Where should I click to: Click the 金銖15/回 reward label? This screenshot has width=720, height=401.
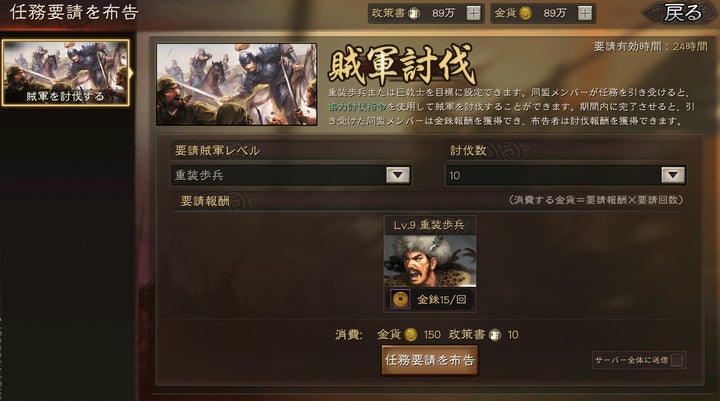[x=441, y=300]
